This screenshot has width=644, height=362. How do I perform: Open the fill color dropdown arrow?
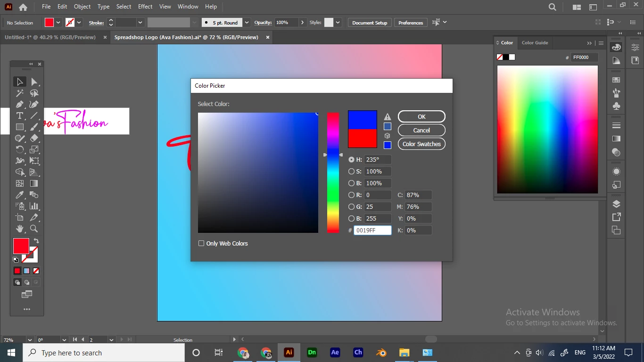point(58,23)
